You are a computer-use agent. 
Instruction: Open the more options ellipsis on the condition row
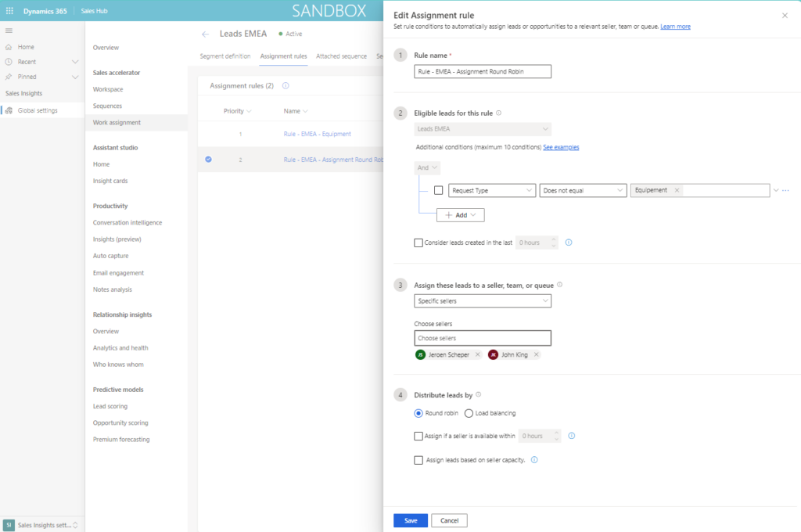pyautogui.click(x=786, y=190)
